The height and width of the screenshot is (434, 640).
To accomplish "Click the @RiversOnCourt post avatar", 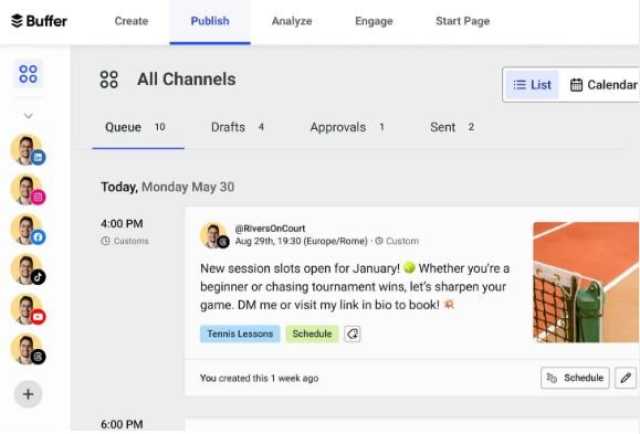I will [214, 236].
